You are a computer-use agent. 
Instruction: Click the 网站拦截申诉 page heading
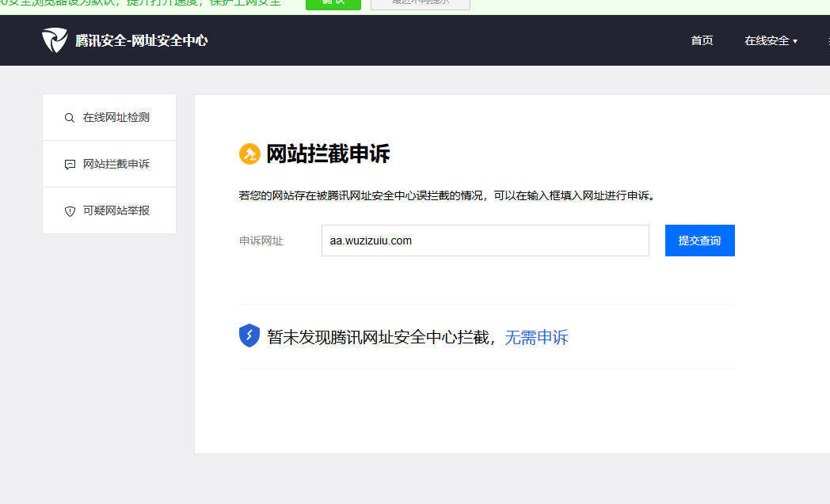coord(328,154)
